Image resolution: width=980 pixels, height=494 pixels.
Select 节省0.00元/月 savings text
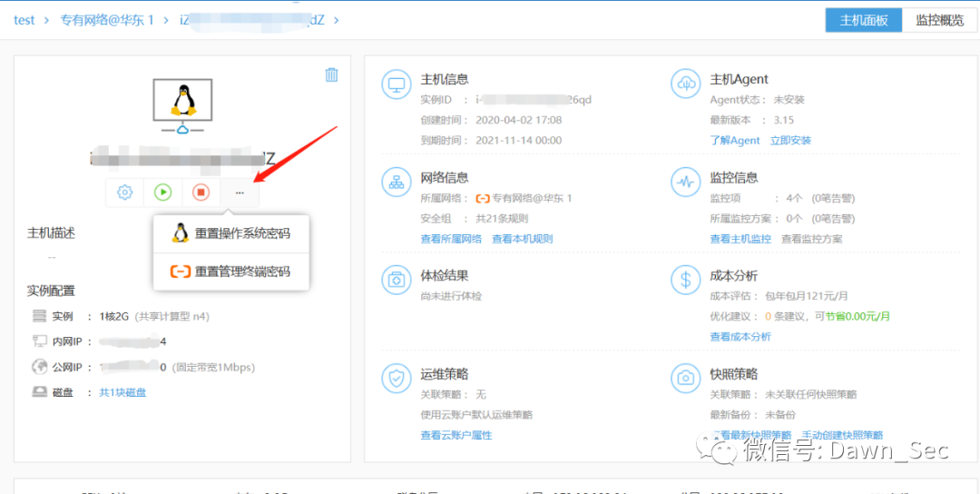[x=857, y=316]
